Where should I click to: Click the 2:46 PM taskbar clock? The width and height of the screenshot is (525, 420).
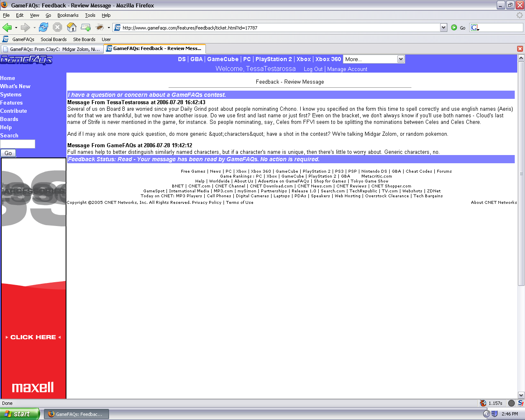[x=509, y=414]
